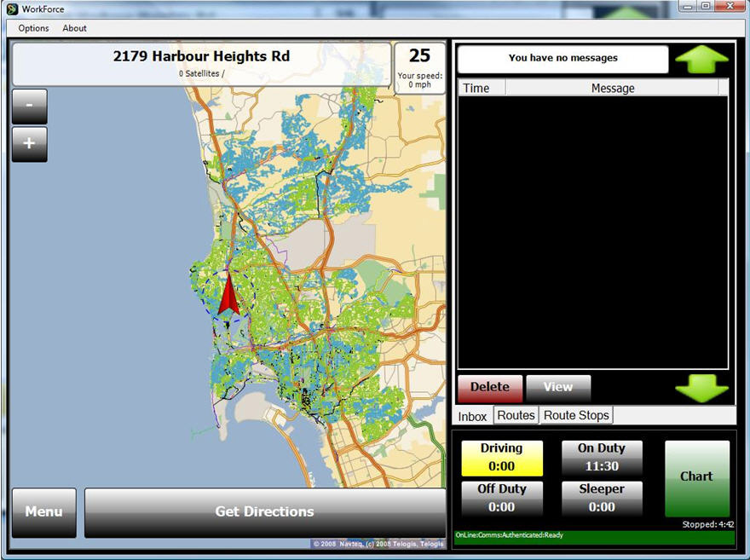The width and height of the screenshot is (750, 560).
Task: Click the Stopped: 4:42 indicator
Action: [x=708, y=524]
